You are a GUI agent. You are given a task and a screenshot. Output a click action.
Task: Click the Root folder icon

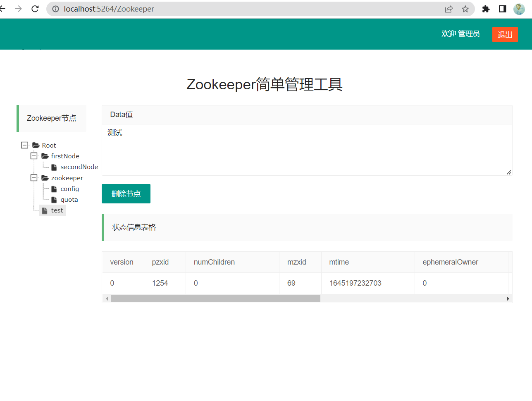[x=36, y=145]
